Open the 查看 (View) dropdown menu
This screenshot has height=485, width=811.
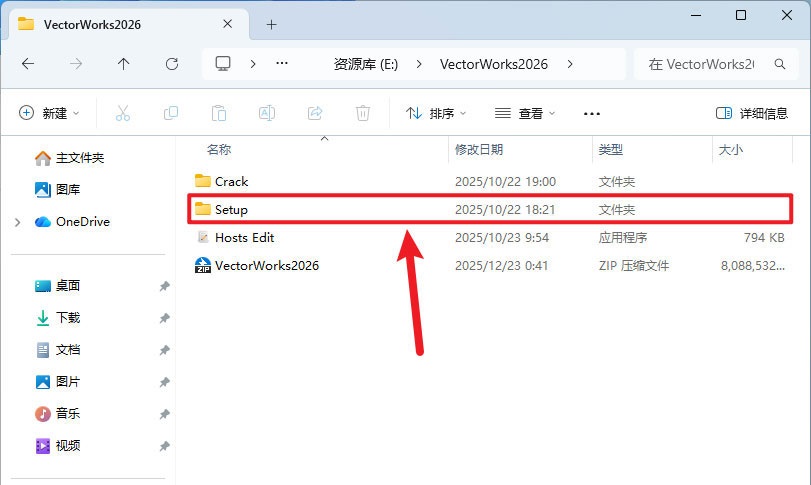coord(525,113)
